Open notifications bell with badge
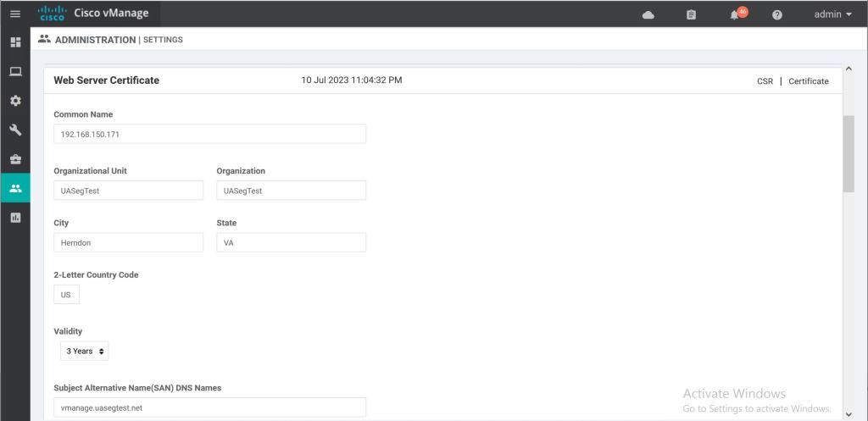Image resolution: width=868 pixels, height=421 pixels. click(x=735, y=14)
